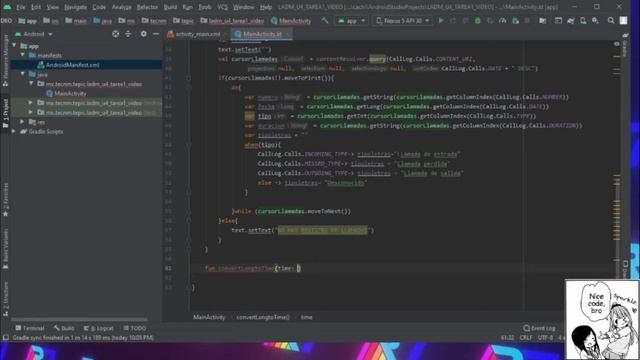Viewport: 640px width, 360px height.
Task: Open the SDK Manager icon
Action: [596, 20]
